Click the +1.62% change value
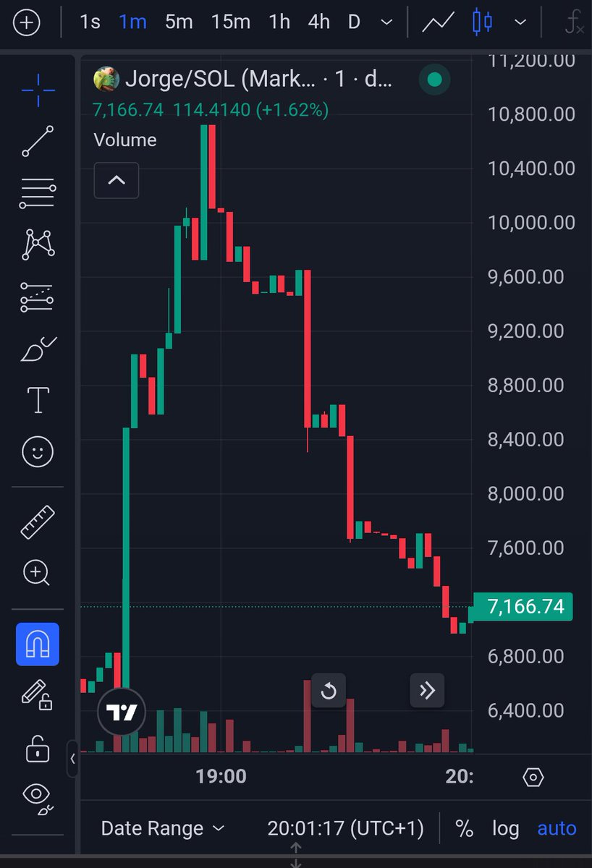Image resolution: width=592 pixels, height=868 pixels. (x=292, y=110)
